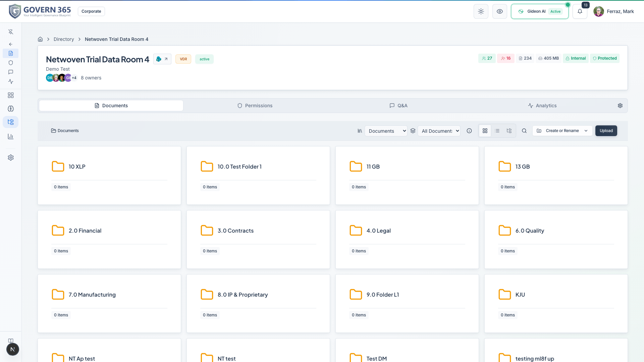Open the 9.0 Folder L1 folder
The height and width of the screenshot is (362, 644).
point(407,303)
